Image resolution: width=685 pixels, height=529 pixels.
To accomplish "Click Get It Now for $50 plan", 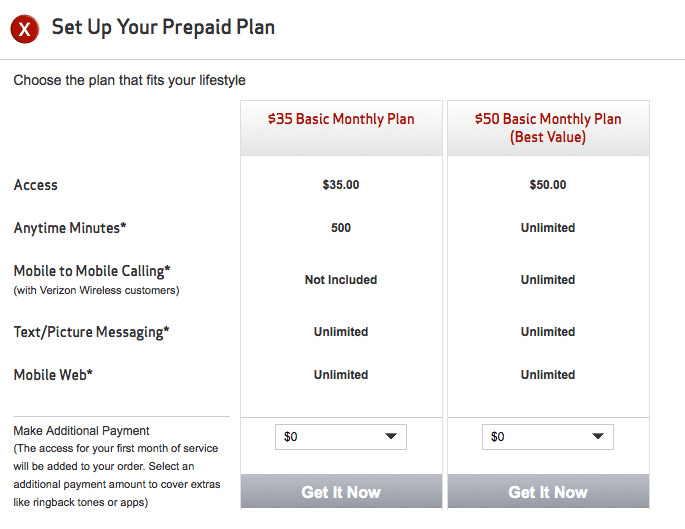I will pyautogui.click(x=548, y=492).
